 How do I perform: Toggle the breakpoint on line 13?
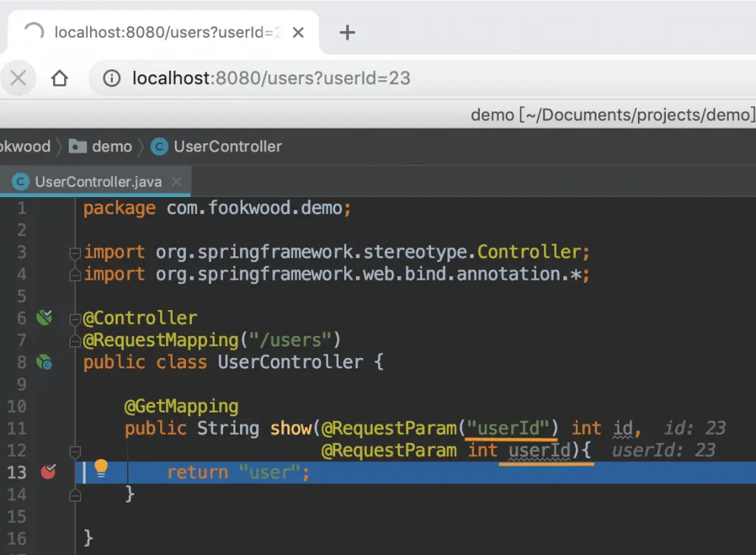coord(48,472)
